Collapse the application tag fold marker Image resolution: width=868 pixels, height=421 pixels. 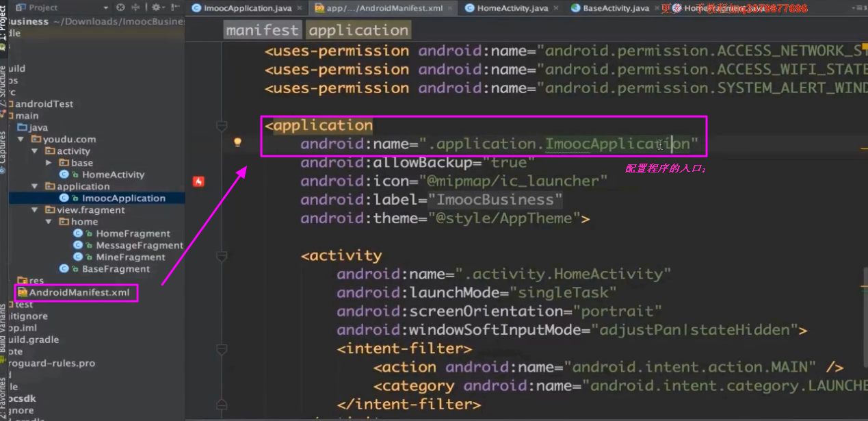tap(221, 126)
